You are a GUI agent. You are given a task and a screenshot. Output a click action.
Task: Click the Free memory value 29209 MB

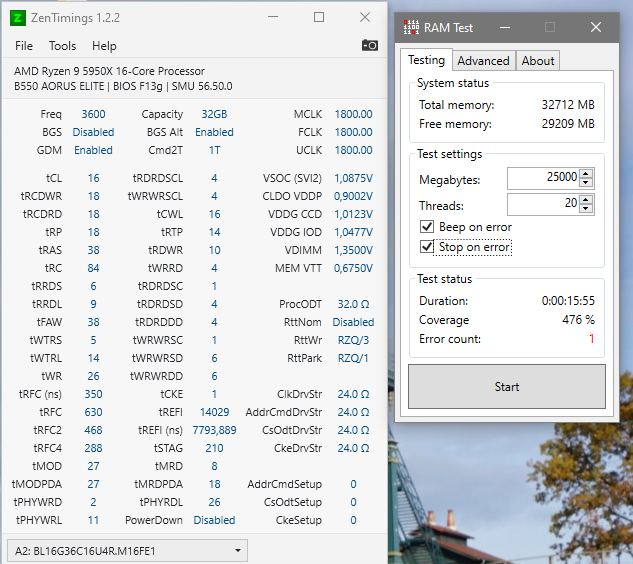click(568, 124)
